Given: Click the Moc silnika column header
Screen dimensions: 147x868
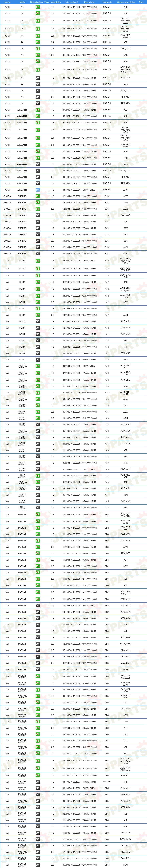Looking at the screenshot, I should click(89, 2).
